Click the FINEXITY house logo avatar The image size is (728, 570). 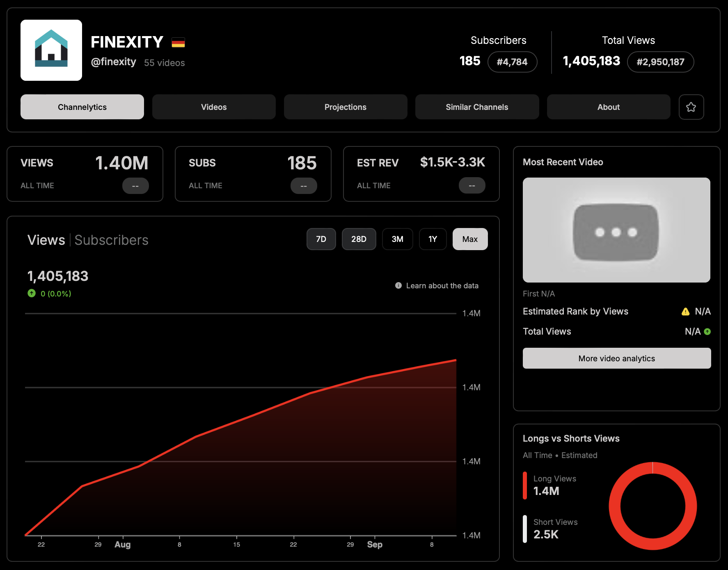pos(51,50)
